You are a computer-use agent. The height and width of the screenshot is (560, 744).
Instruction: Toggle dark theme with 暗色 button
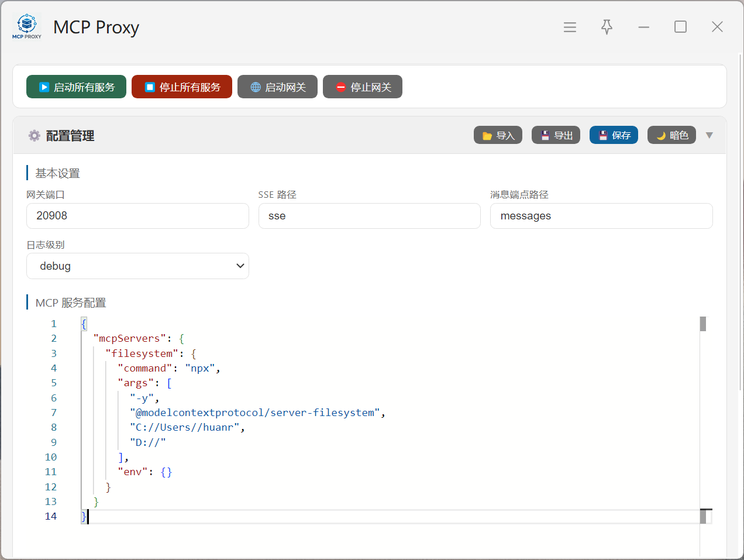coord(671,135)
